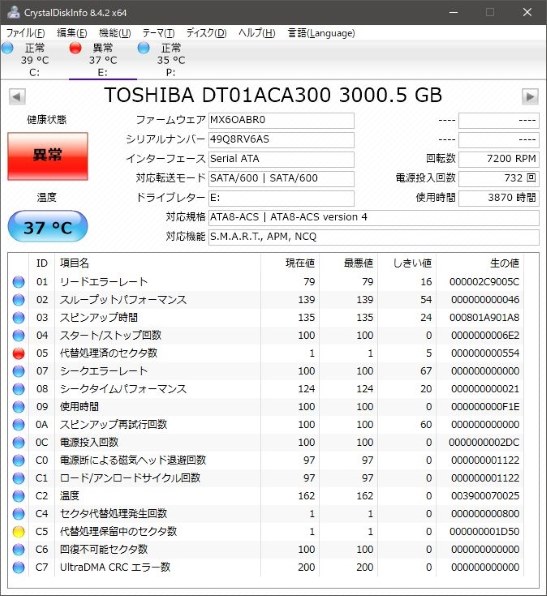Click red status orb of ID 05 row
The width and height of the screenshot is (547, 596).
(19, 353)
